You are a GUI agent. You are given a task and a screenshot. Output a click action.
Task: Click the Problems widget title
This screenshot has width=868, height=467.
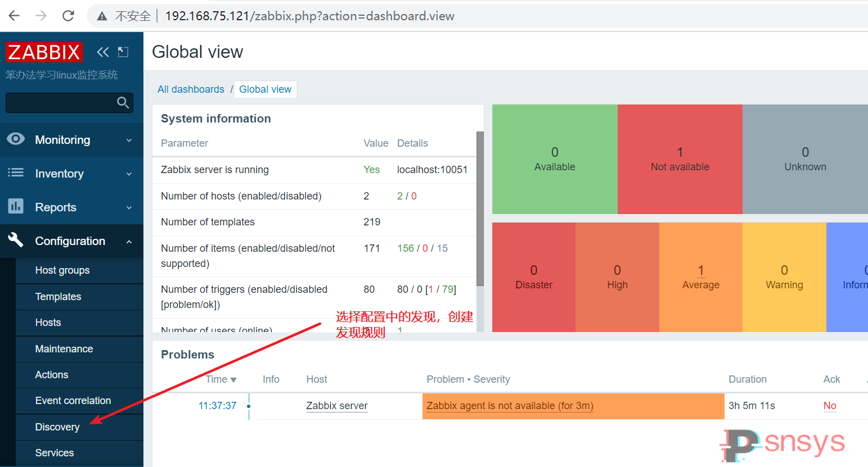click(x=187, y=355)
